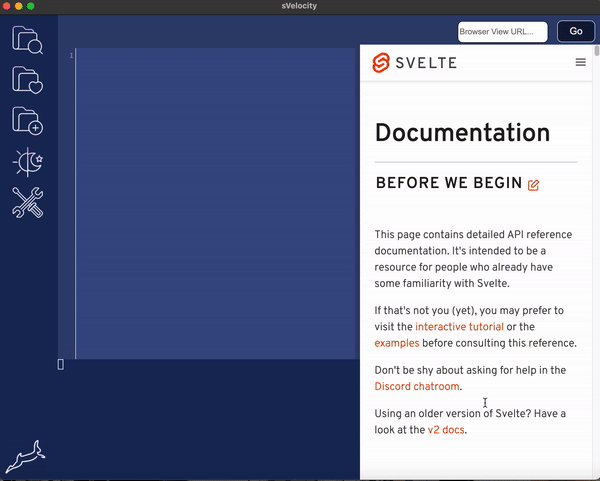
Task: Open the favorites folder icon with heart
Action: (27, 80)
